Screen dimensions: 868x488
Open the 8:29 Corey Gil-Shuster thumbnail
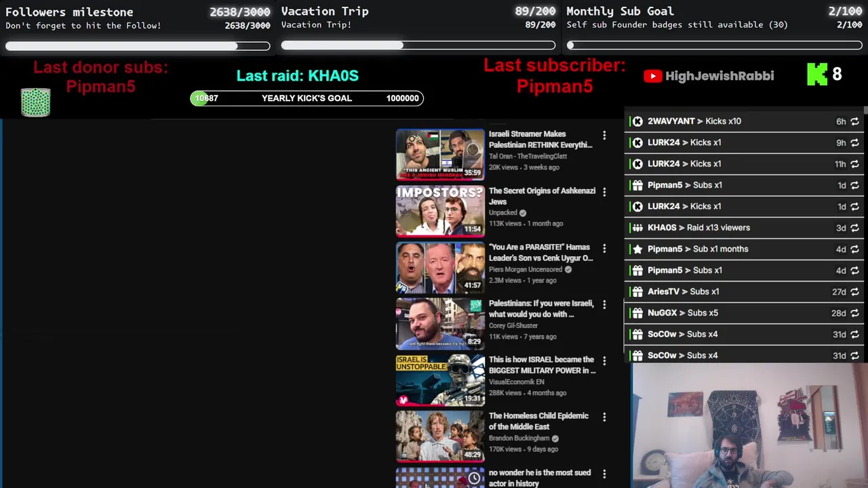[x=440, y=323]
